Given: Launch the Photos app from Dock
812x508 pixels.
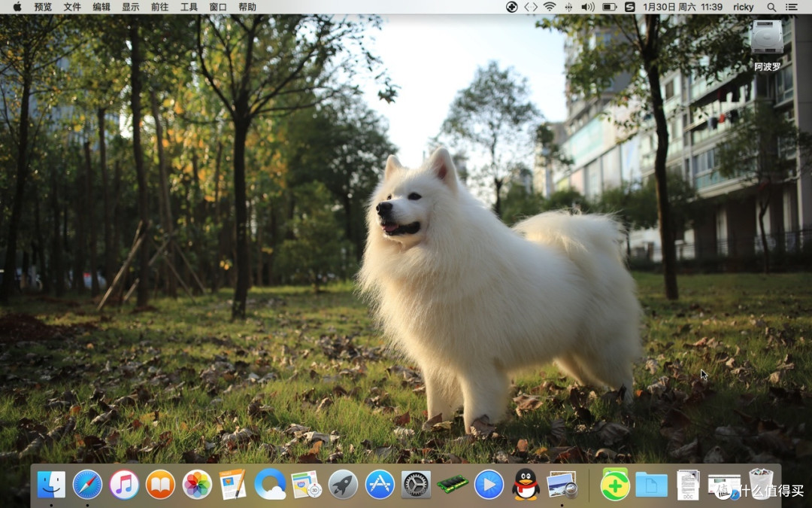Looking at the screenshot, I should click(x=197, y=484).
